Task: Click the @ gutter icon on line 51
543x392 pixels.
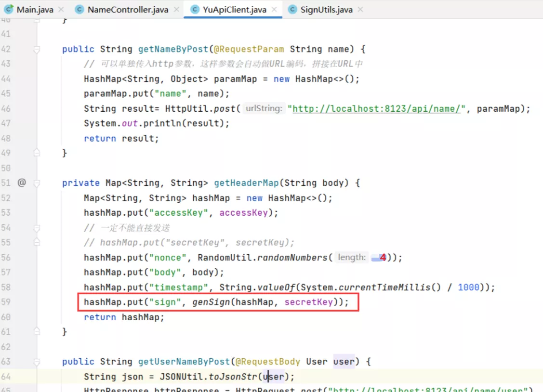Action: (x=22, y=183)
